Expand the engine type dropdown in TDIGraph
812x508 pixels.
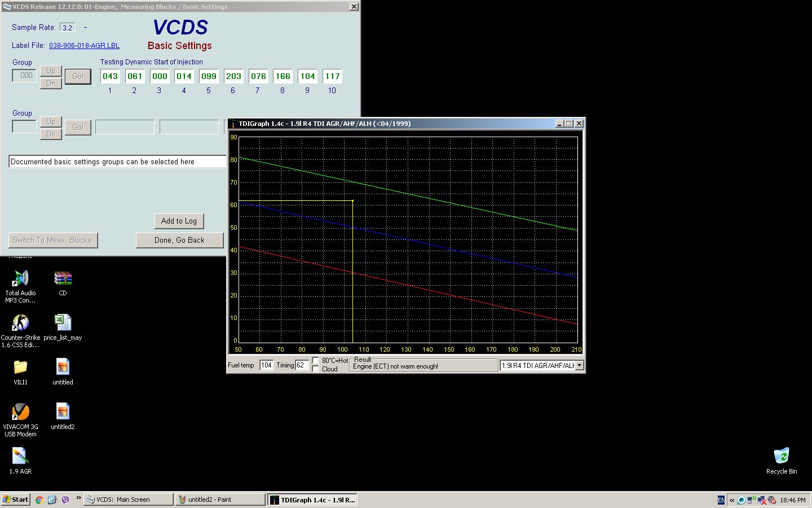pos(579,366)
